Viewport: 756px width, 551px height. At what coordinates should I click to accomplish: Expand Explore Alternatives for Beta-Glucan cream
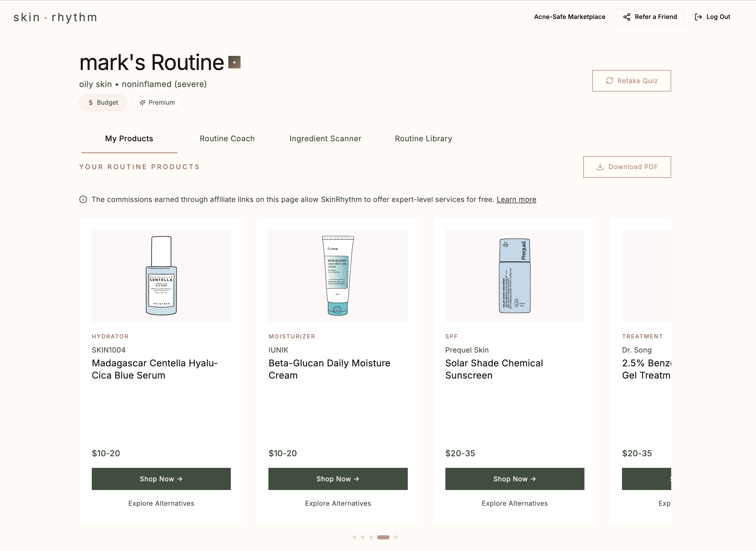point(338,503)
